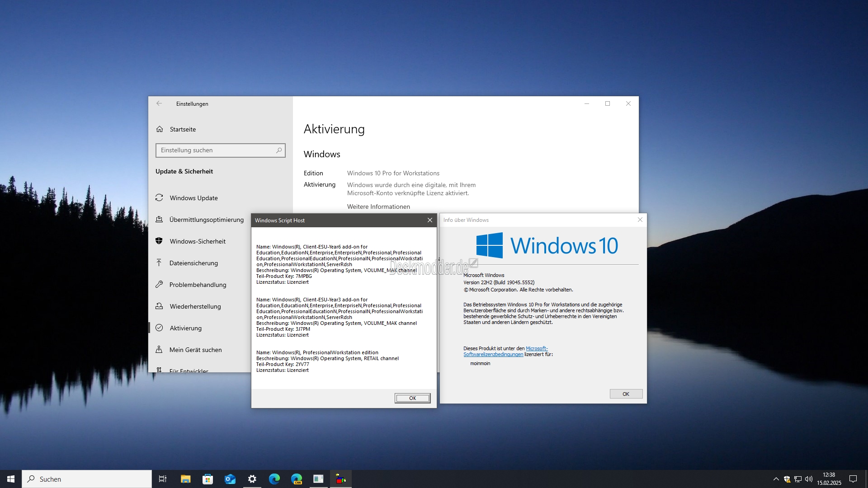
Task: Open the notification center icon
Action: [x=853, y=479]
